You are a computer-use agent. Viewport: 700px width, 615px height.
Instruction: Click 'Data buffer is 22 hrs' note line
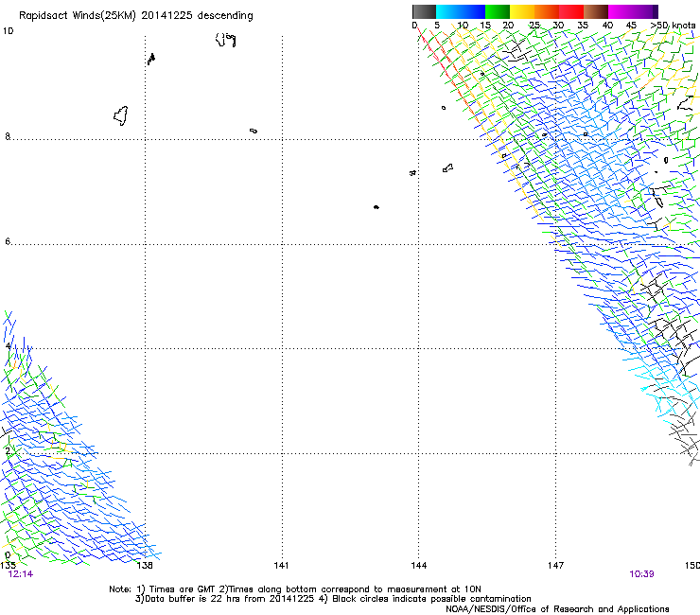[333, 599]
